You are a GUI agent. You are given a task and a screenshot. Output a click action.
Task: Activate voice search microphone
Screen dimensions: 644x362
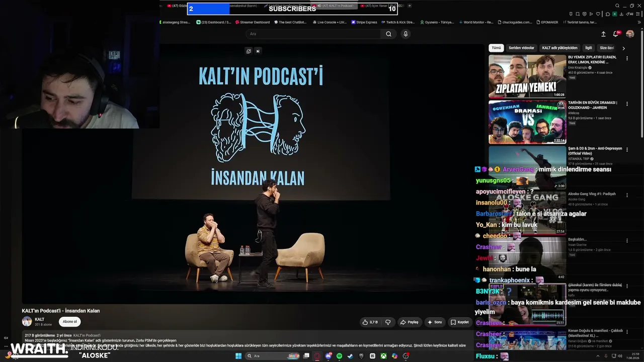point(406,34)
